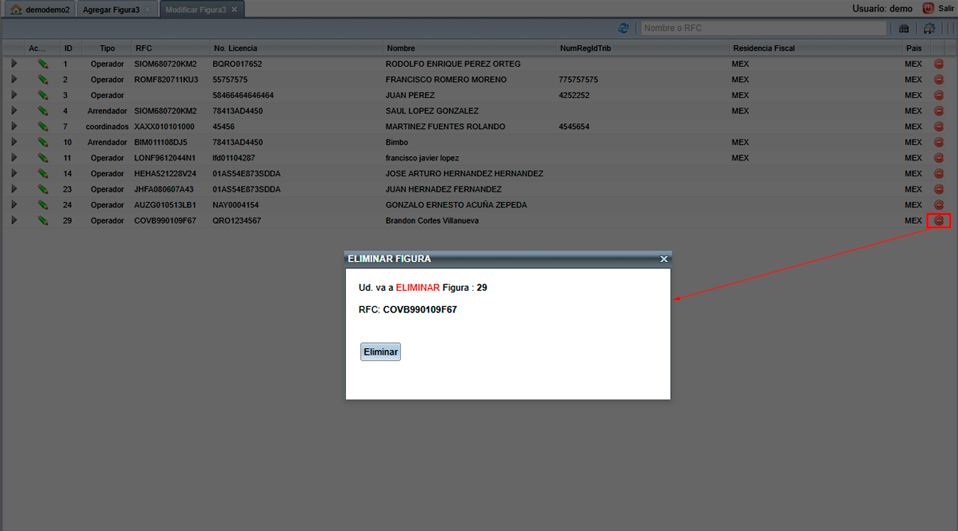
Task: Click the green edit pencil for row ID 4
Action: (43, 111)
